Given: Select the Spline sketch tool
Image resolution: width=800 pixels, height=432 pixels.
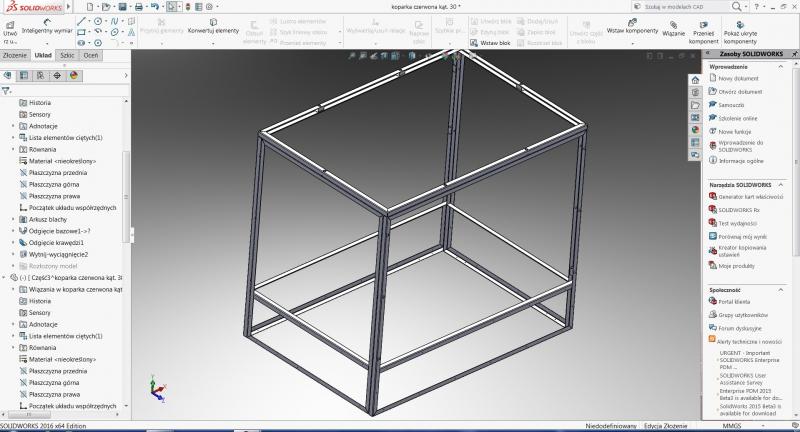Looking at the screenshot, I should [x=114, y=21].
